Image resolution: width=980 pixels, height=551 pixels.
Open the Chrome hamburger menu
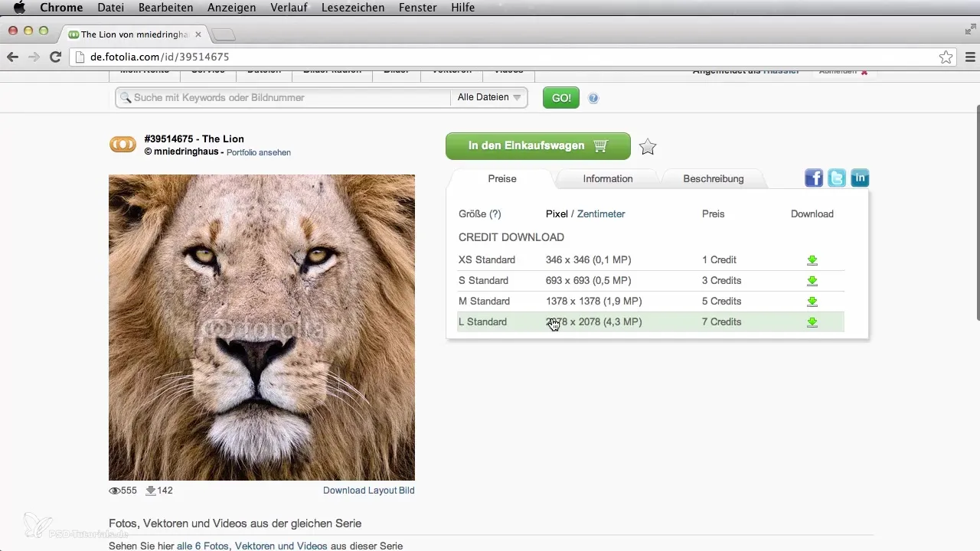point(970,57)
